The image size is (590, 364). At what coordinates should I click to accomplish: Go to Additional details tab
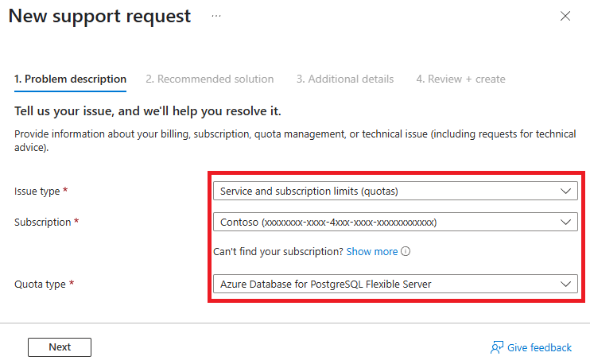(x=344, y=79)
